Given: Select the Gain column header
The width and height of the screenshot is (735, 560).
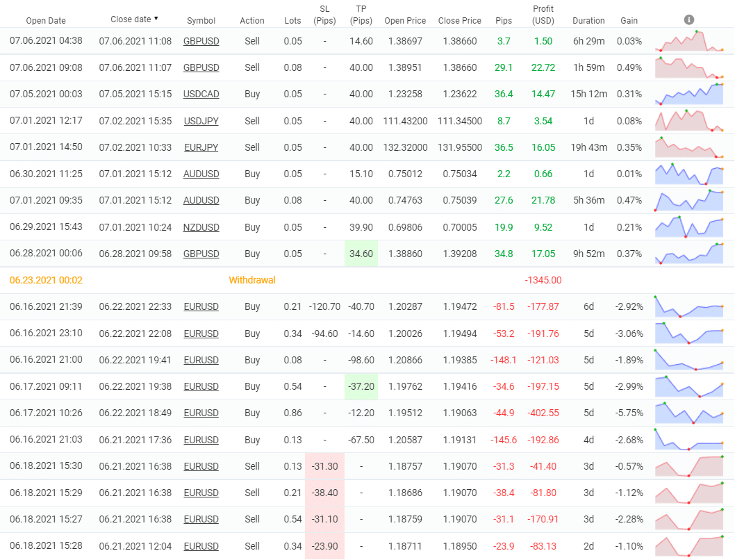Looking at the screenshot, I should pos(629,21).
